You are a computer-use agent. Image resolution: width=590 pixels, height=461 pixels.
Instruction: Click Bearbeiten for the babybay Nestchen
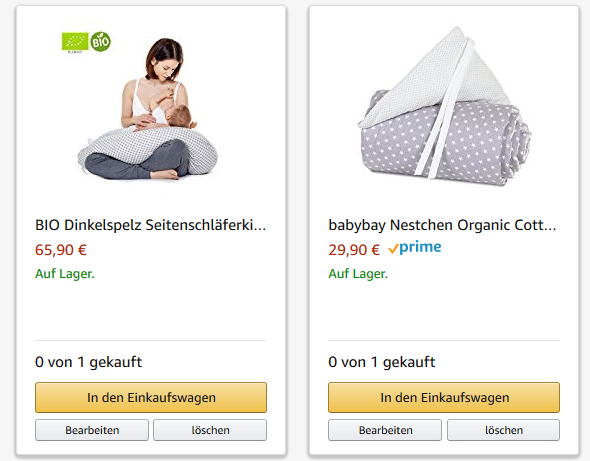[x=385, y=430]
